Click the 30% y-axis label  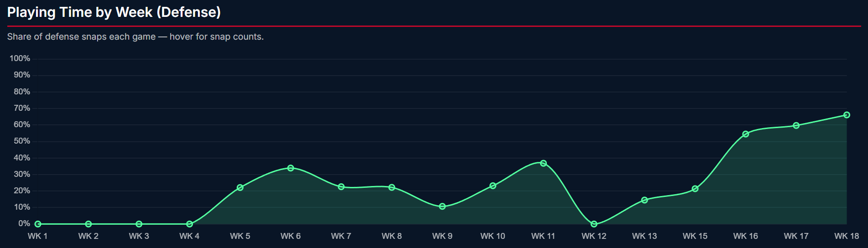22,174
